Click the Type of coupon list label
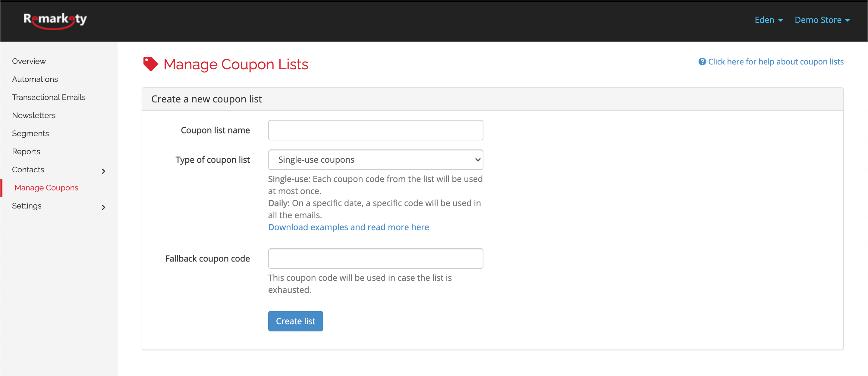This screenshot has width=868, height=376. (212, 160)
